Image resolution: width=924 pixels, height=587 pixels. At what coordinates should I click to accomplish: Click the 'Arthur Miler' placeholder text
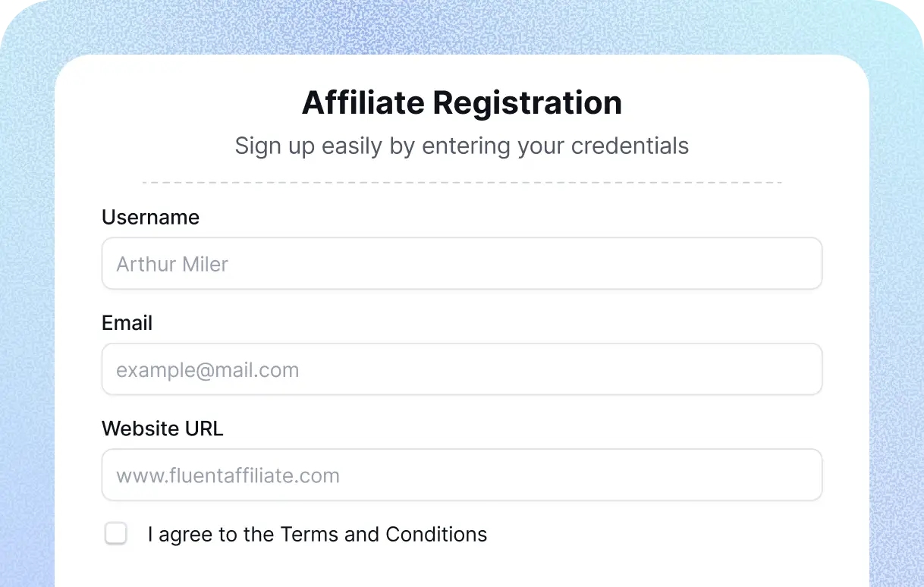(172, 265)
